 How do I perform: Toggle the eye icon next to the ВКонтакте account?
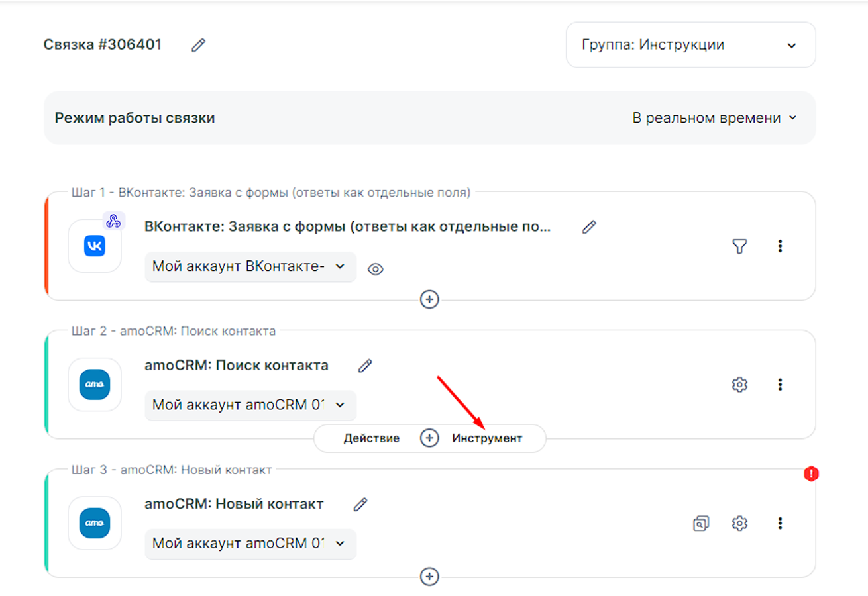[376, 269]
